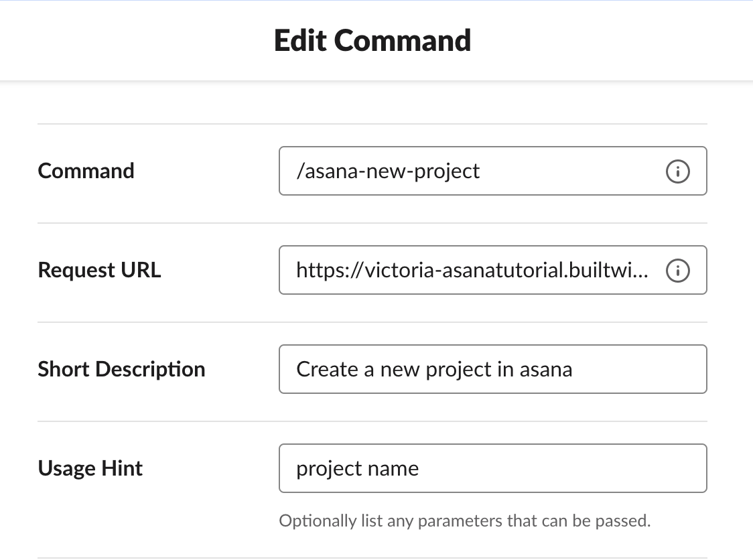Screen dimensions: 753x560
Task: Click the "Usage Hint" field label
Action: pos(90,468)
